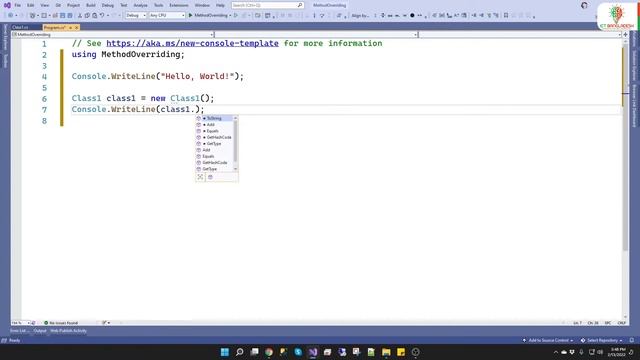Click the bookmark icon in toolbar
This screenshot has height=360, width=640.
click(x=506, y=15)
